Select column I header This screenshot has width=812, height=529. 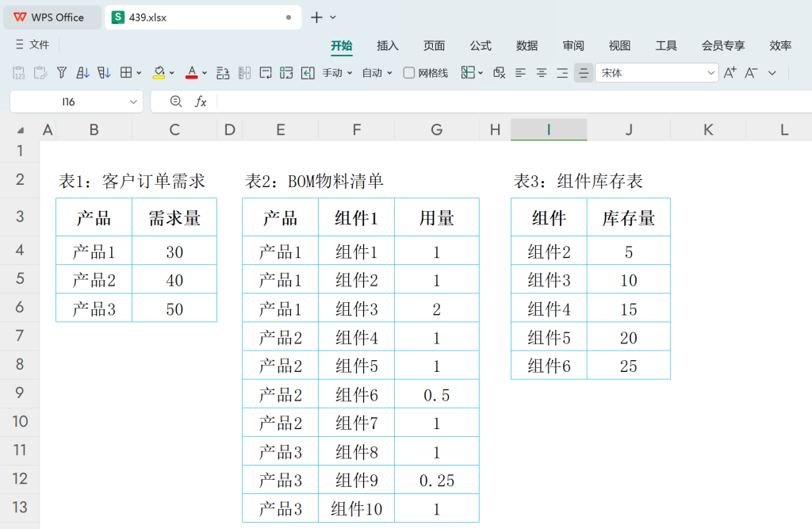(549, 129)
